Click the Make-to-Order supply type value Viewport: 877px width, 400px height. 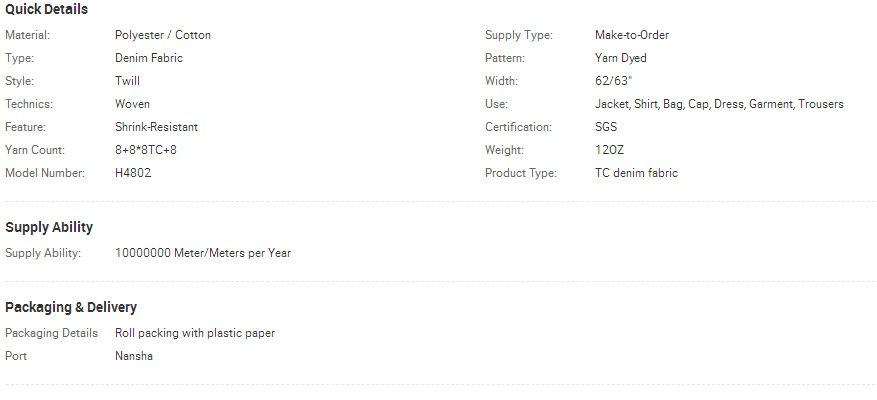point(632,35)
